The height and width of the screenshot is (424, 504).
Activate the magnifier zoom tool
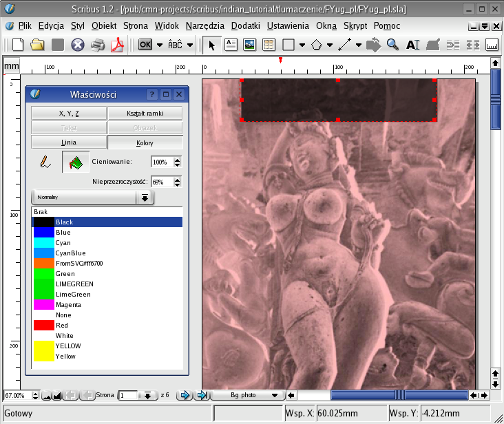click(392, 45)
